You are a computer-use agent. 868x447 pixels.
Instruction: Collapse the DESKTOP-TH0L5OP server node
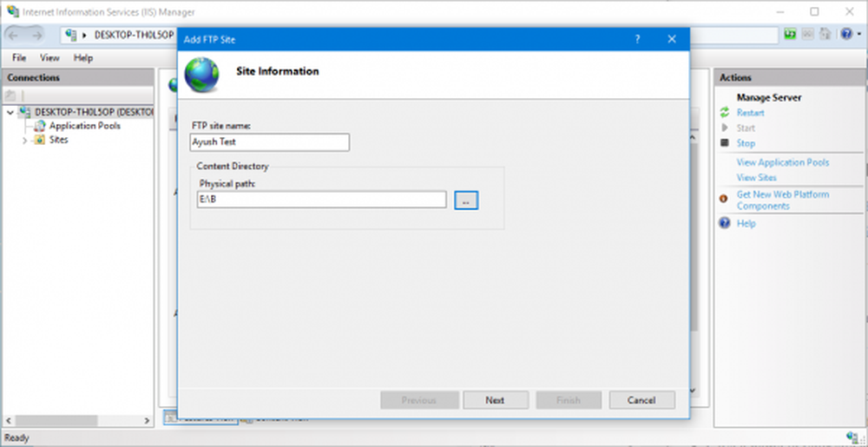10,112
